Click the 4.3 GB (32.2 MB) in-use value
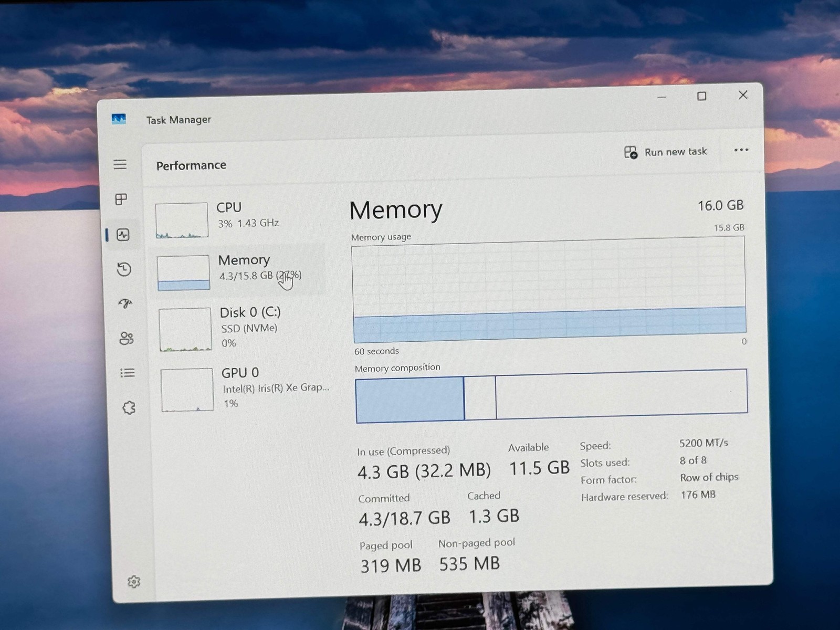Screen dimensions: 840x630 point(424,471)
